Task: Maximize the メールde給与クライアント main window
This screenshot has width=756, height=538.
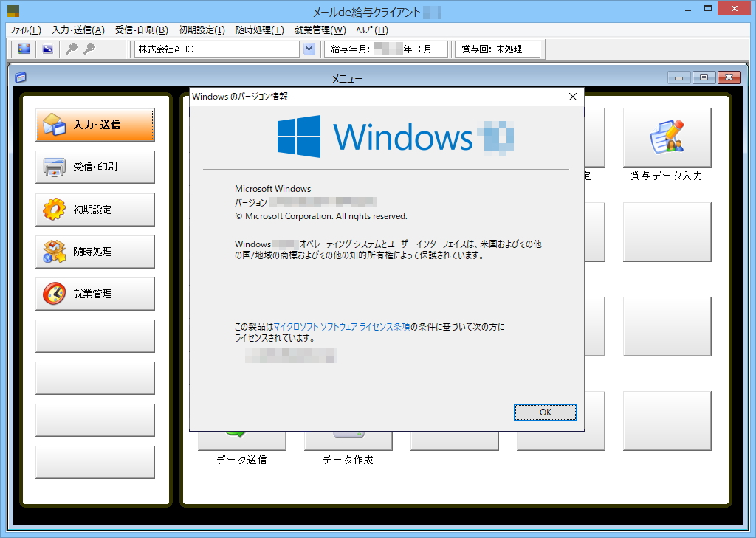Action: point(708,9)
